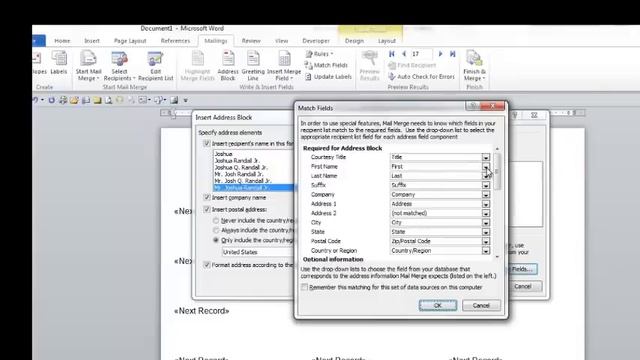The image size is (640, 360).
Task: Open Postal Code field dropdown
Action: (485, 242)
